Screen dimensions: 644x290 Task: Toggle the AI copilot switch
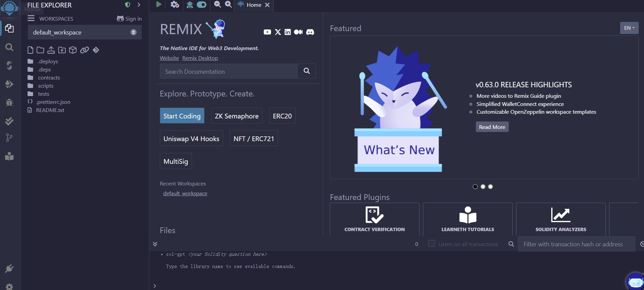click(x=201, y=5)
